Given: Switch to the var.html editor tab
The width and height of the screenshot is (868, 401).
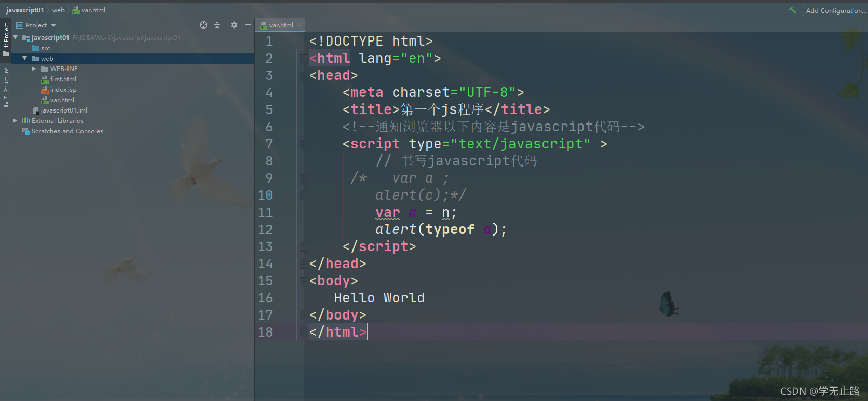Looking at the screenshot, I should 281,25.
